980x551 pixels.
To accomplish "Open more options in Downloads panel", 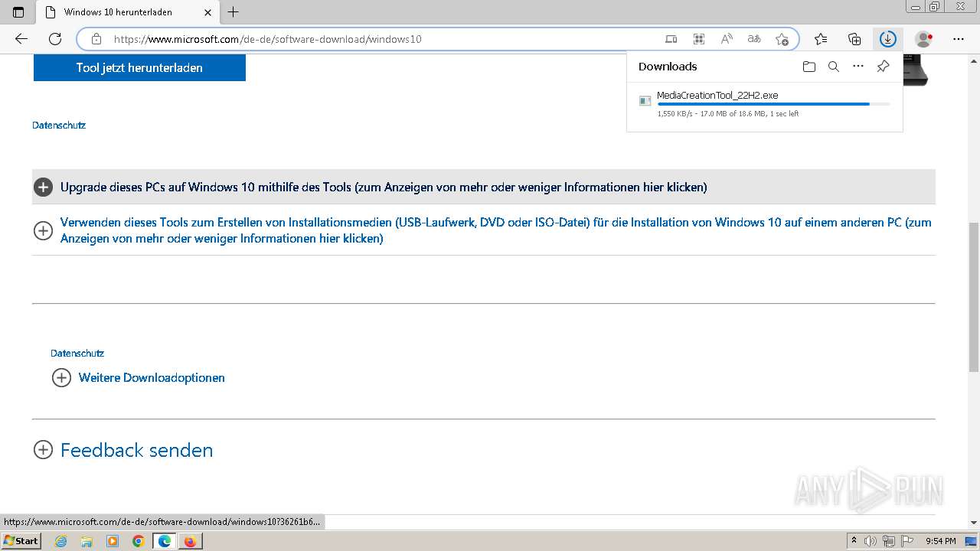I will [858, 67].
